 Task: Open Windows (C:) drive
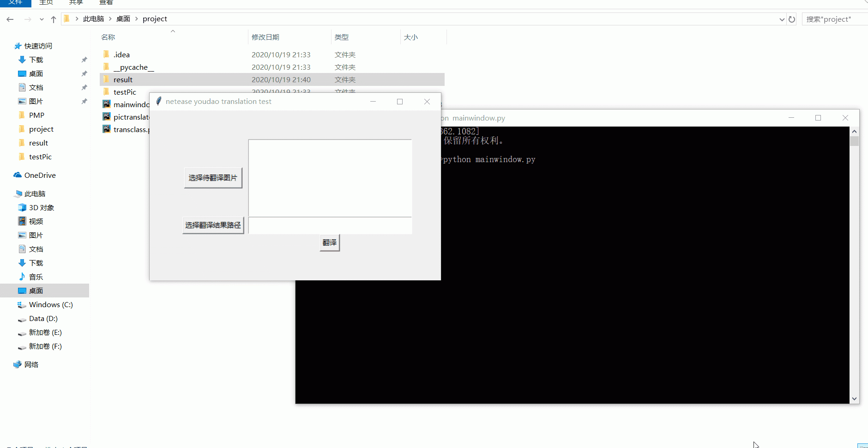(x=51, y=304)
